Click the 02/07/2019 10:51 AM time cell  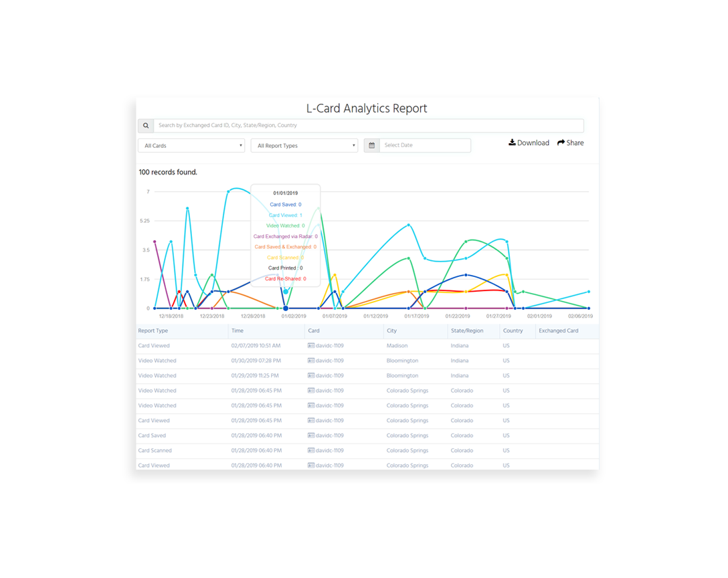point(256,346)
